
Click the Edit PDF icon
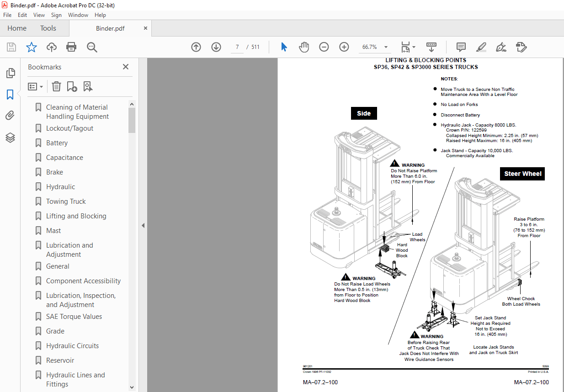point(521,47)
